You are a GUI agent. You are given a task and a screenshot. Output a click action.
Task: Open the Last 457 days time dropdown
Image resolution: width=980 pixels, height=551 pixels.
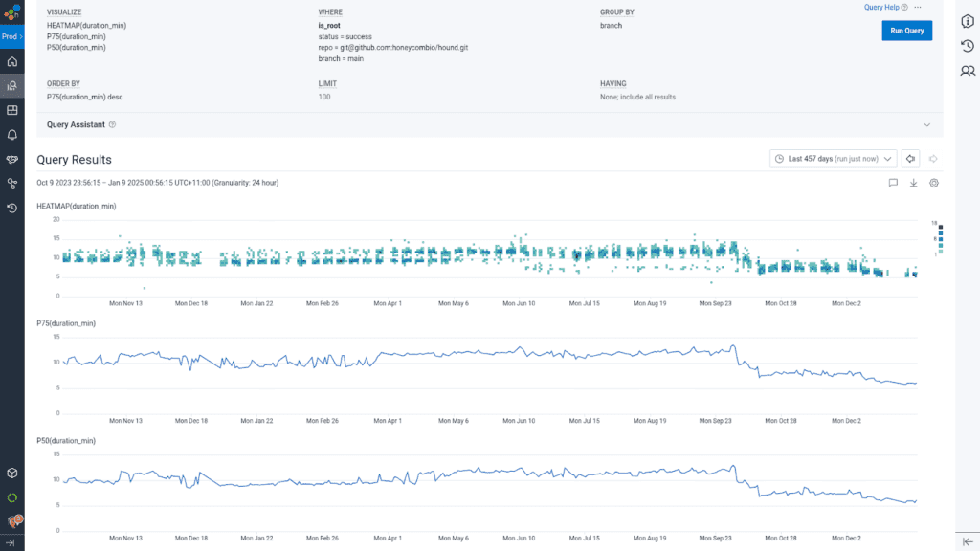[x=833, y=159]
